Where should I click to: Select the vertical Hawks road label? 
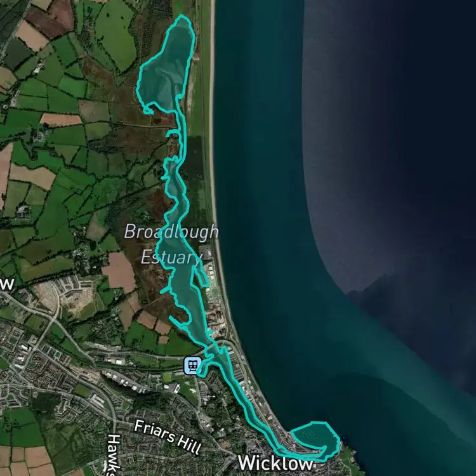114,454
